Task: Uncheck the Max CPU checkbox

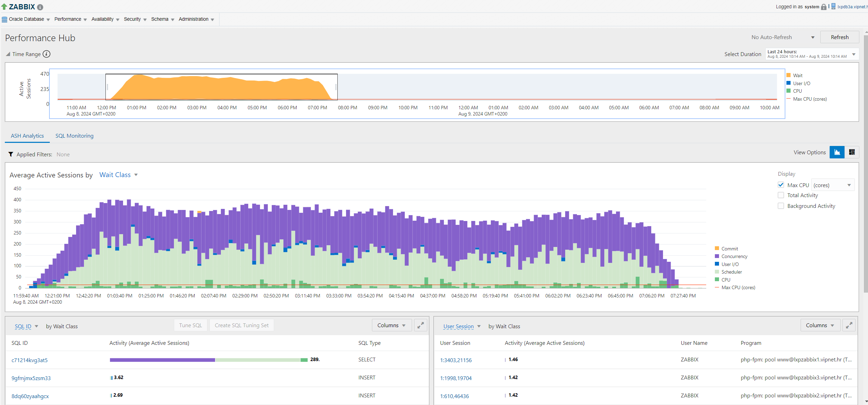Action: 781,185
